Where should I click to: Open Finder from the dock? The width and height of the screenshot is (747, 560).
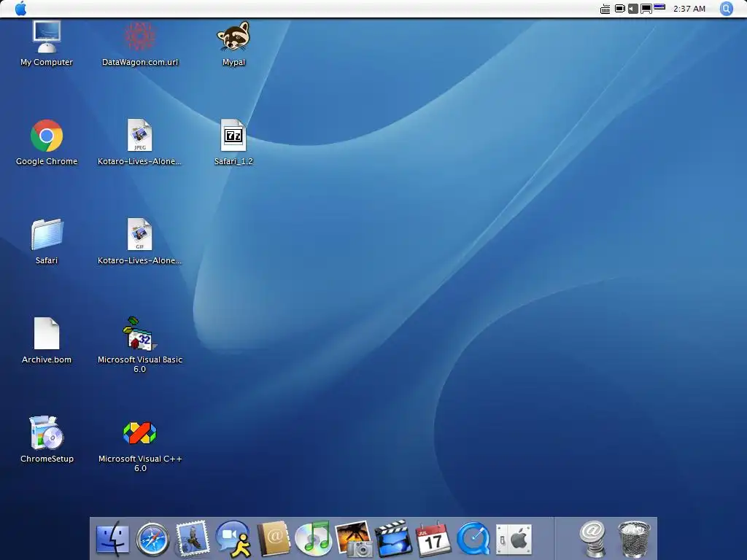[x=112, y=540]
